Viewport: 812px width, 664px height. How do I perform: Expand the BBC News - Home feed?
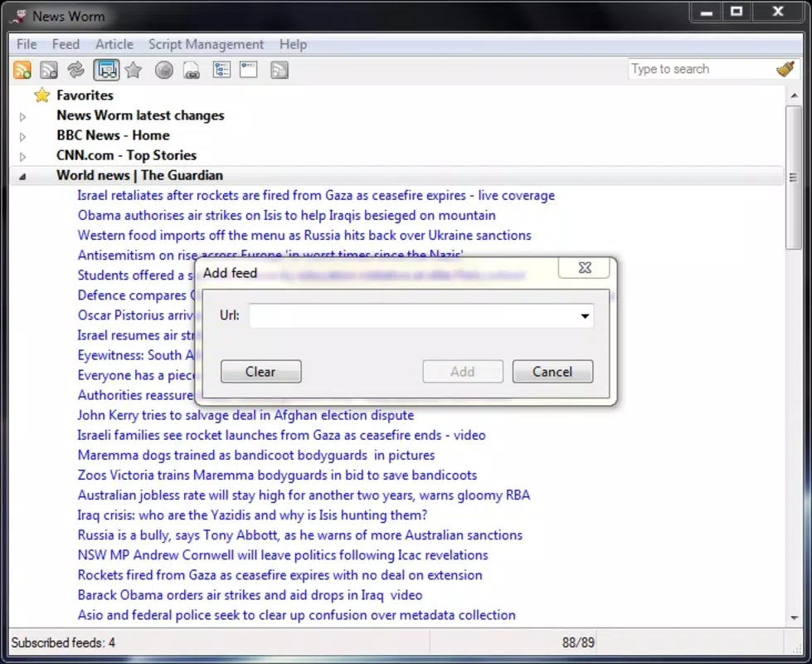tap(22, 137)
